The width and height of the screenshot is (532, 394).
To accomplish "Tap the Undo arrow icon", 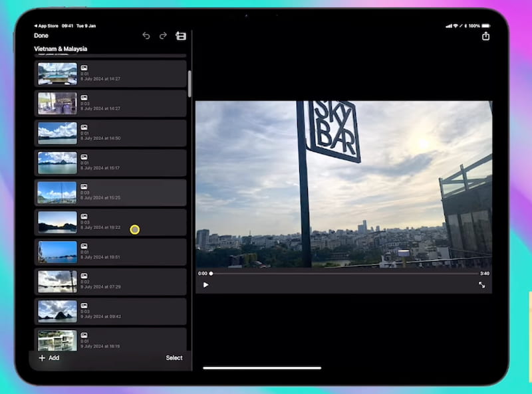I will [x=146, y=36].
